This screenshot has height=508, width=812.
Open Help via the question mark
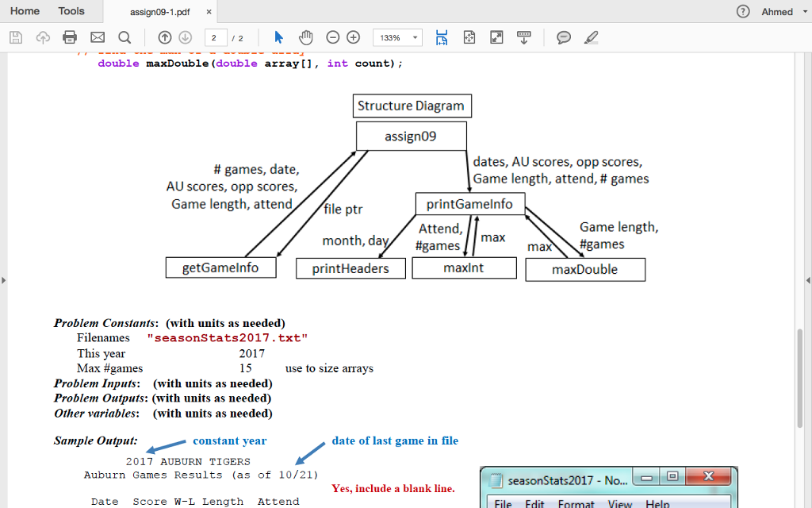743,12
